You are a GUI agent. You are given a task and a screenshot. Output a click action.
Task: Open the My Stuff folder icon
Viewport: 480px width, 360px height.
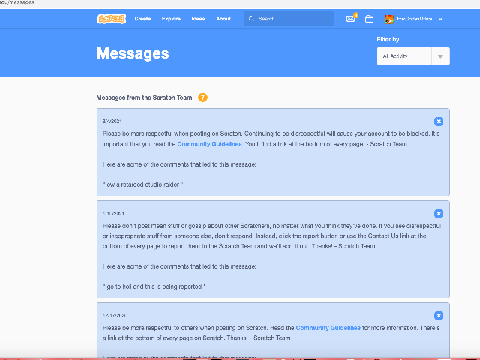coord(369,19)
